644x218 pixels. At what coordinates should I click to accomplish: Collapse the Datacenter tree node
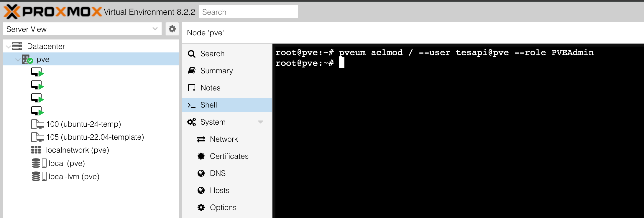coord(9,47)
